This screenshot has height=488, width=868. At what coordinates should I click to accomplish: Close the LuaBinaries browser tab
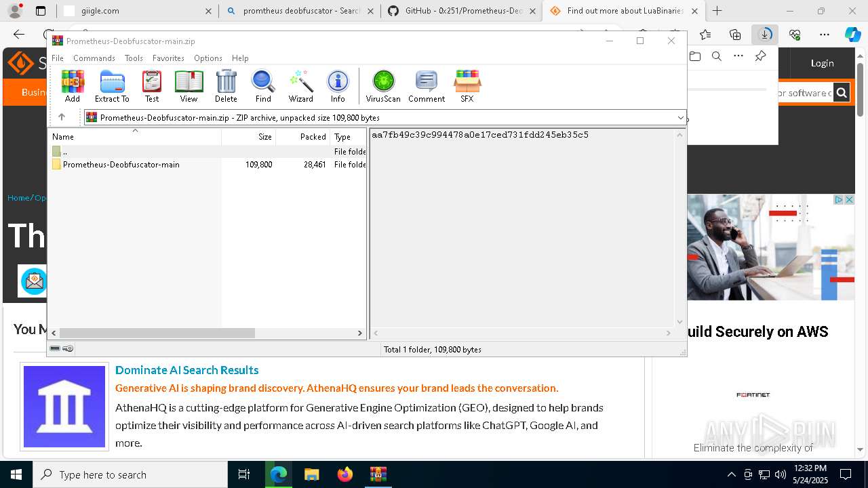[695, 11]
